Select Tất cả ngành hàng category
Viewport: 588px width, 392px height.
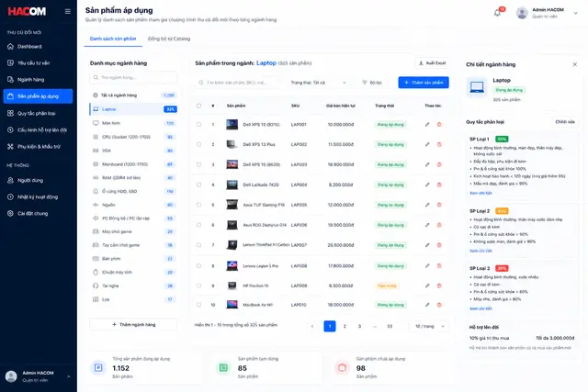point(133,95)
